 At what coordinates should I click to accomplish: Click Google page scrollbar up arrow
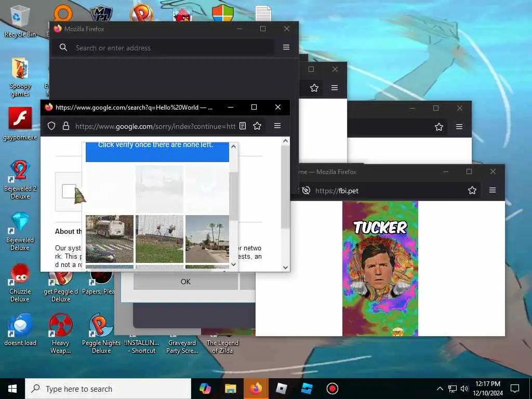pos(286,141)
